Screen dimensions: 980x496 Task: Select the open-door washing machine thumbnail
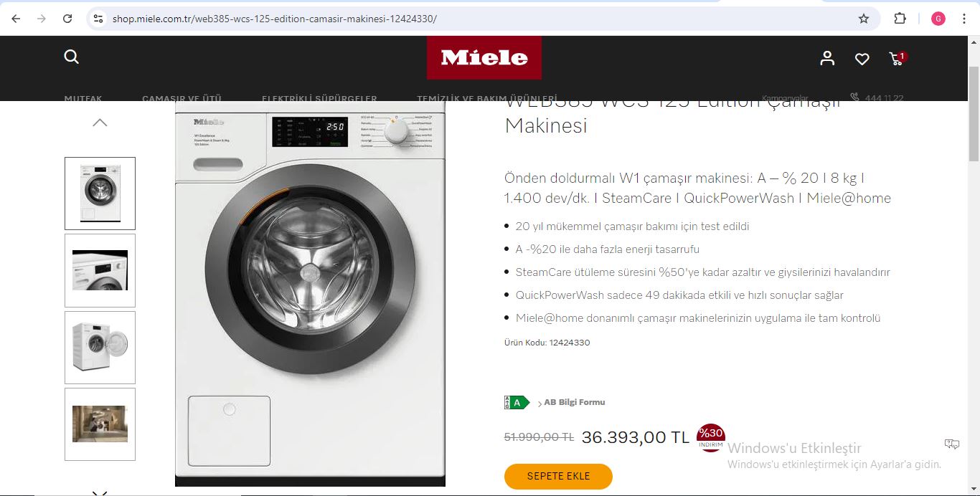(x=100, y=348)
